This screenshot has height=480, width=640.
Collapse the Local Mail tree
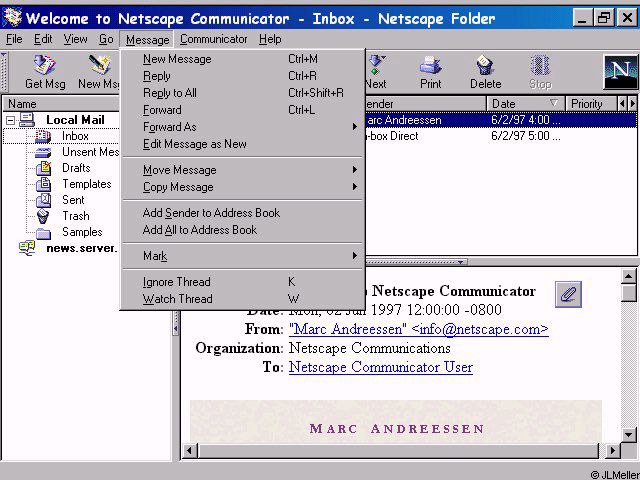11,120
